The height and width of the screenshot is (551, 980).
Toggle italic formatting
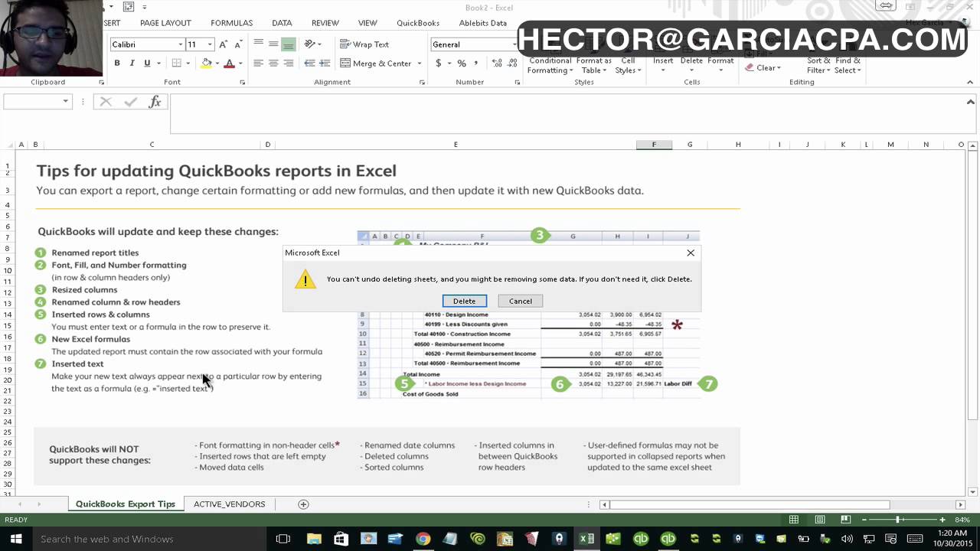click(x=132, y=64)
